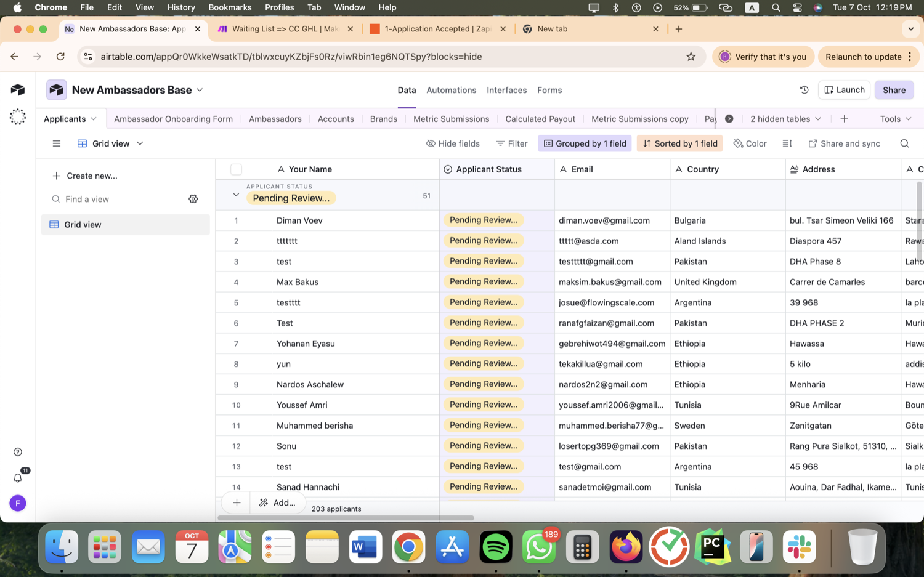Click the plus icon to add a record
The image size is (924, 577).
point(237,502)
